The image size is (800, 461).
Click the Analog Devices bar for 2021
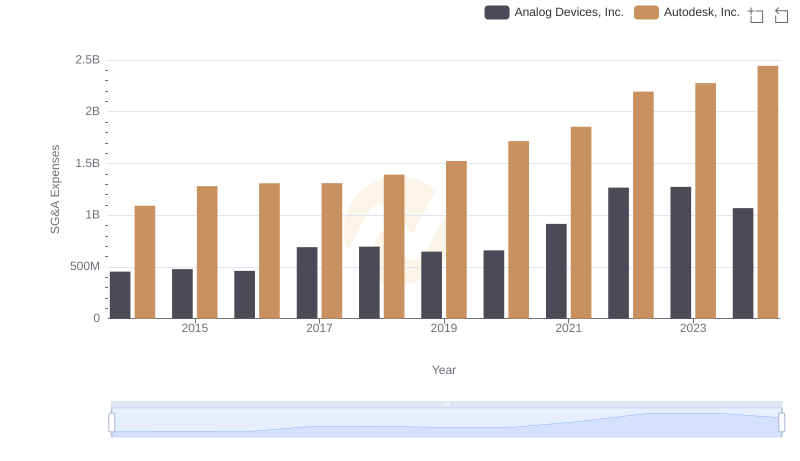point(556,271)
